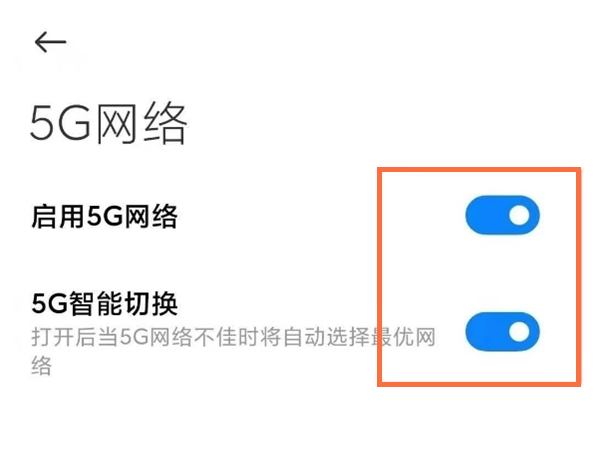This screenshot has height=450, width=600.
Task: Click the 5G text in 启用5G网络 label
Action: tap(104, 216)
